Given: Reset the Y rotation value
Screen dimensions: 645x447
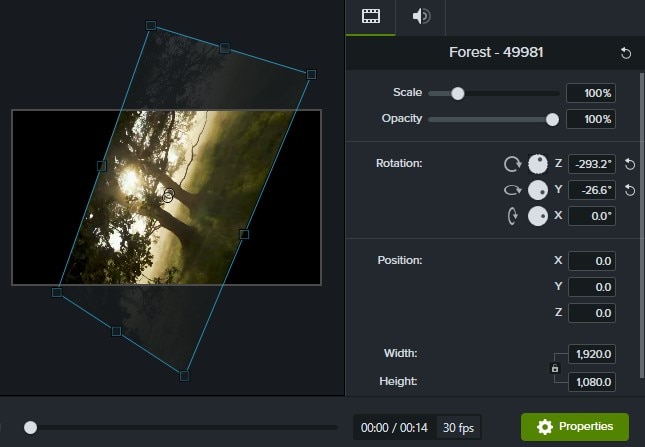Looking at the screenshot, I should coord(629,190).
